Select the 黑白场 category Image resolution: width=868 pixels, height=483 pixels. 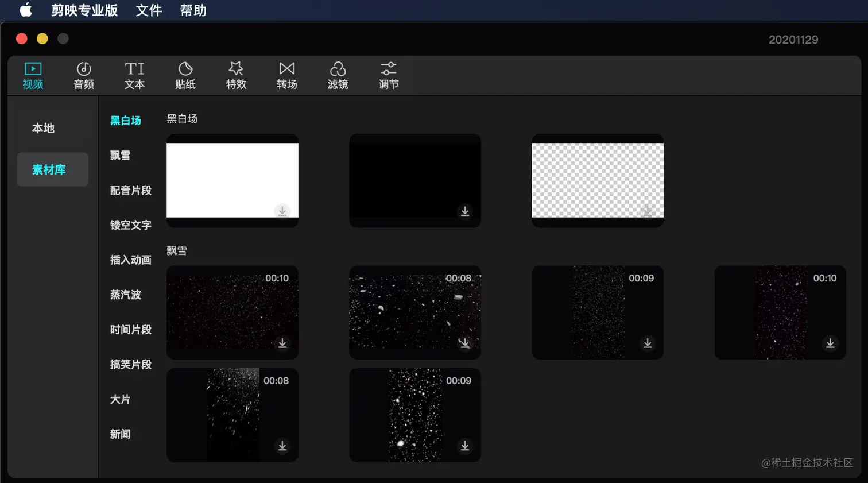126,121
